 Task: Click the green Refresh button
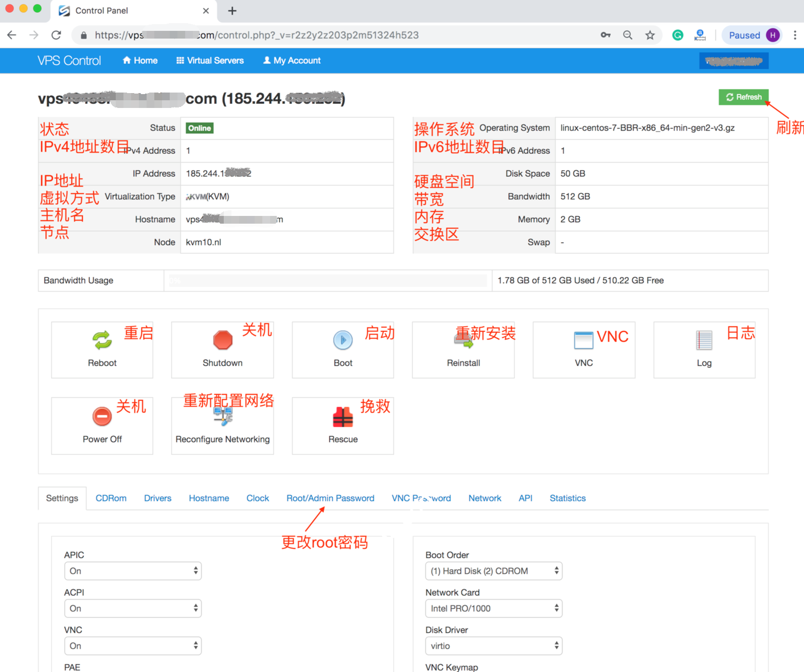pos(743,97)
